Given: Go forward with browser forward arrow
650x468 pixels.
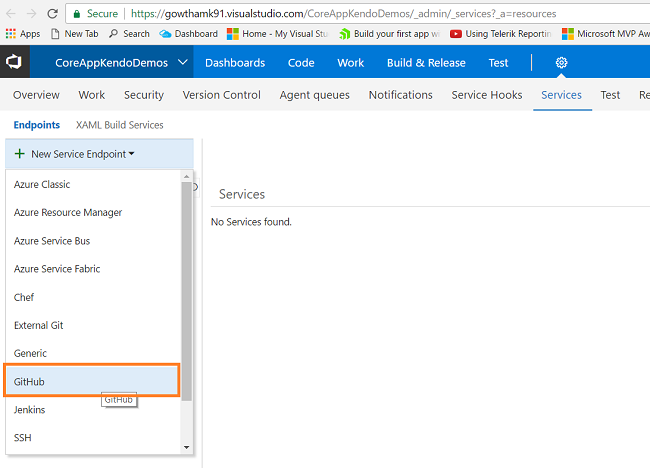Looking at the screenshot, I should 32,14.
